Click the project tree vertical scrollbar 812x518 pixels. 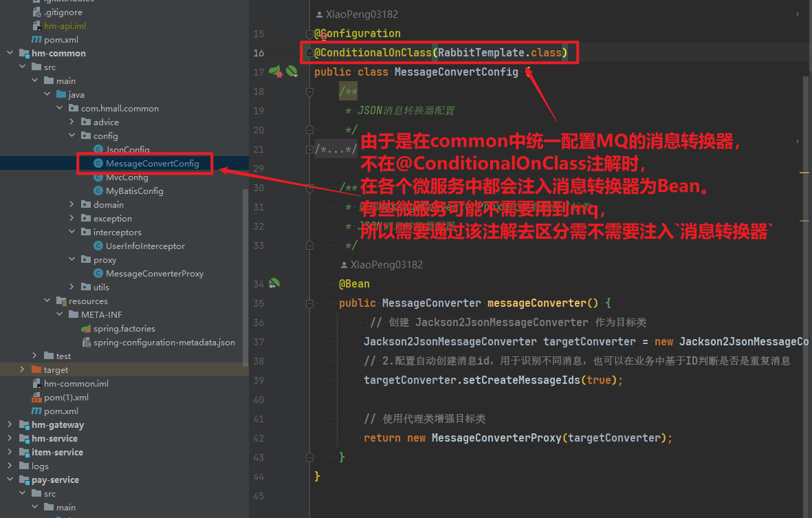[x=245, y=275]
